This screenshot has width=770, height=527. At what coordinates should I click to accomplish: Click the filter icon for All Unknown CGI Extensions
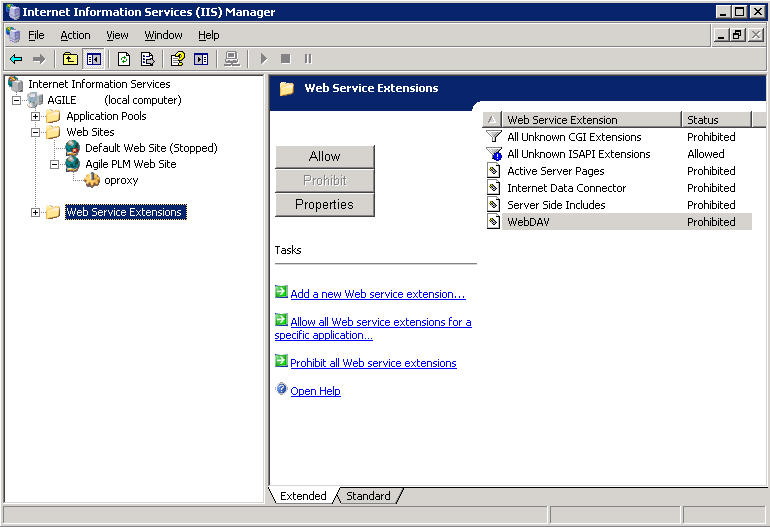point(494,137)
